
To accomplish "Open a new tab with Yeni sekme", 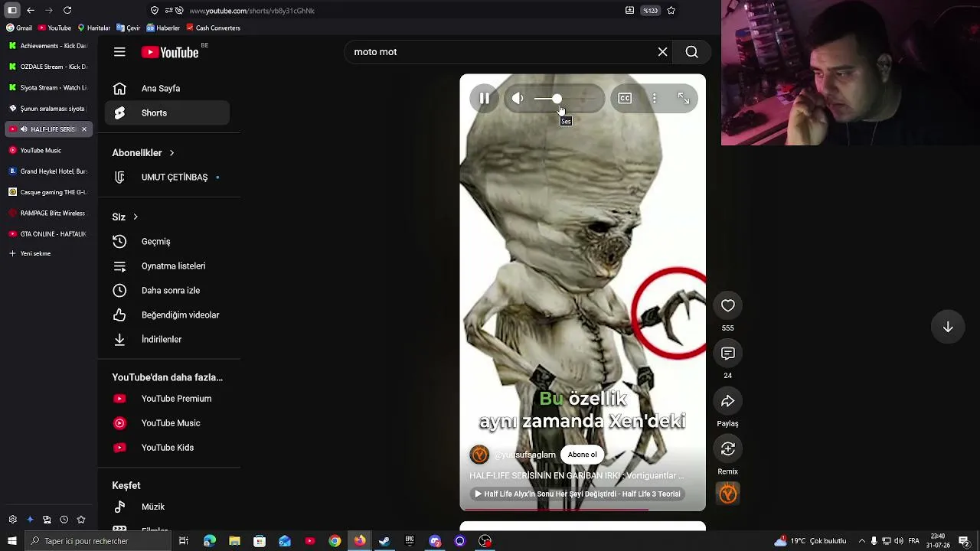I will click(48, 253).
